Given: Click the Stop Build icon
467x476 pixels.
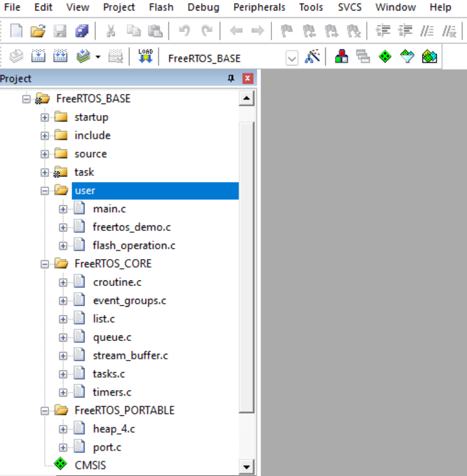Looking at the screenshot, I should click(116, 56).
